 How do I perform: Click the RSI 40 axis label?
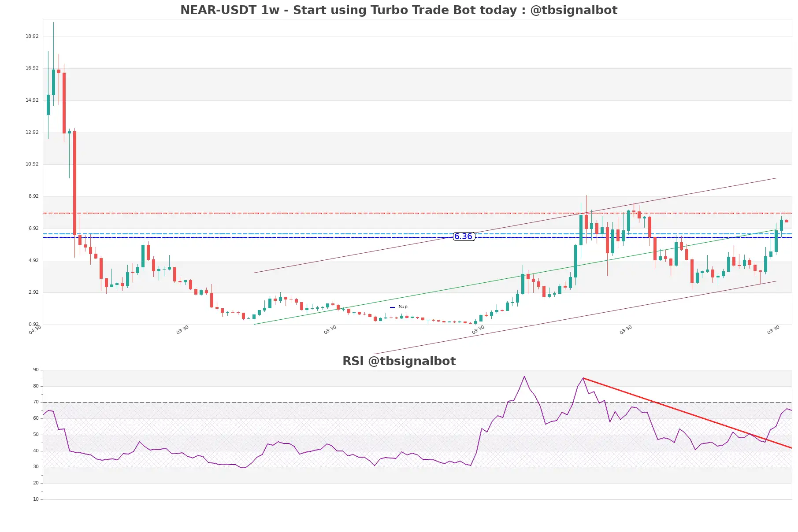tap(36, 451)
